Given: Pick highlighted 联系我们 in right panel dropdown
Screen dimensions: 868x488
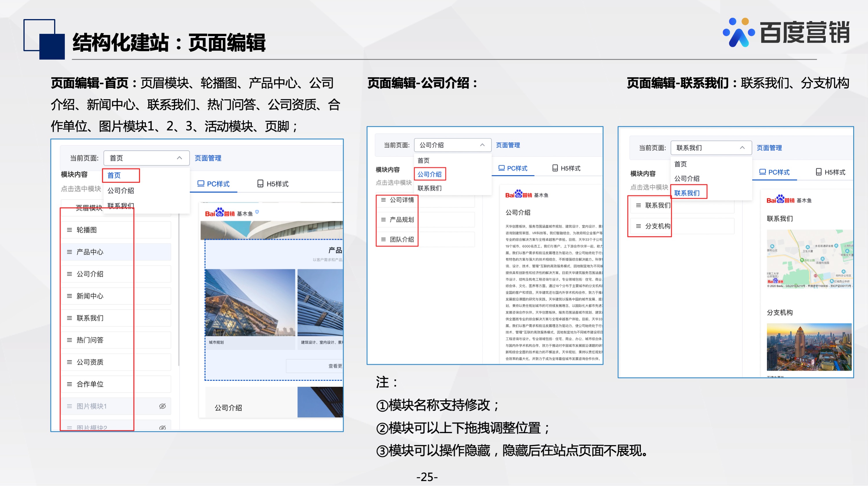Looking at the screenshot, I should click(x=687, y=193).
